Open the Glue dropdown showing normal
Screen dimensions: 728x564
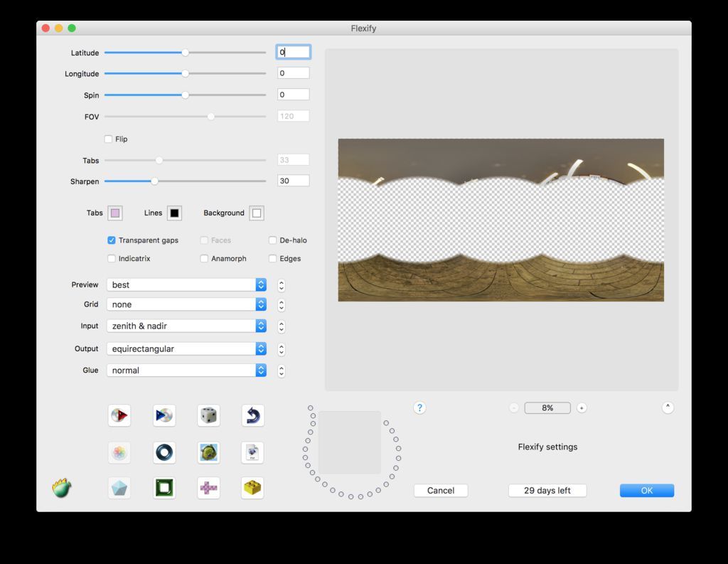187,371
